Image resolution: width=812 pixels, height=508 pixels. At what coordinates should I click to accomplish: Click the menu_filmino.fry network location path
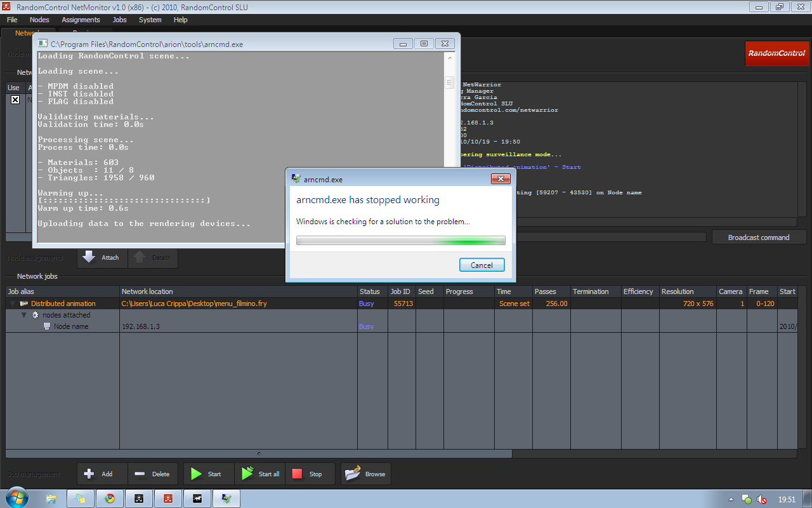point(194,304)
